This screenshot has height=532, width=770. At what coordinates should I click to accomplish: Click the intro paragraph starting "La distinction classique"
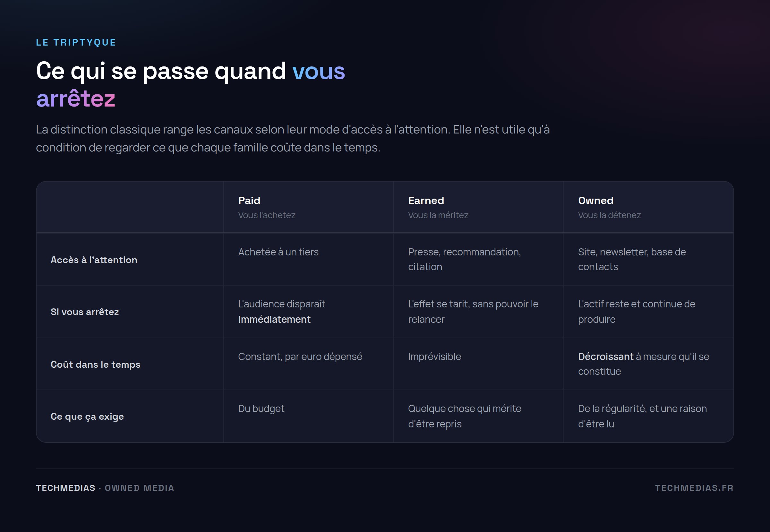(x=293, y=138)
